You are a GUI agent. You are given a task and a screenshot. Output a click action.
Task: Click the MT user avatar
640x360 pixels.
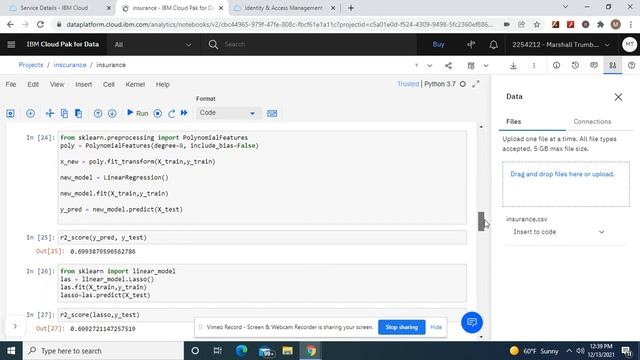pos(629,44)
